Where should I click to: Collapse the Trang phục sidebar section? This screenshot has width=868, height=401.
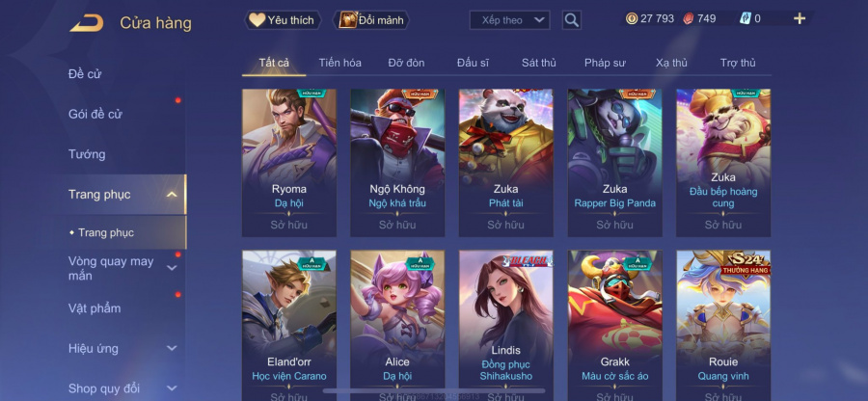(173, 194)
